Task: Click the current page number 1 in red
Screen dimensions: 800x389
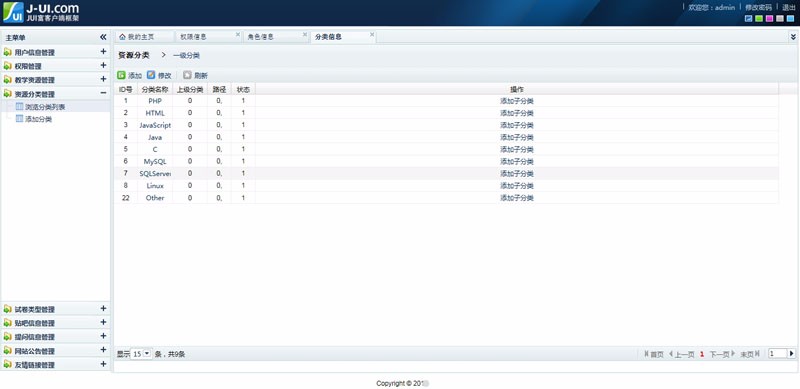Action: point(702,354)
